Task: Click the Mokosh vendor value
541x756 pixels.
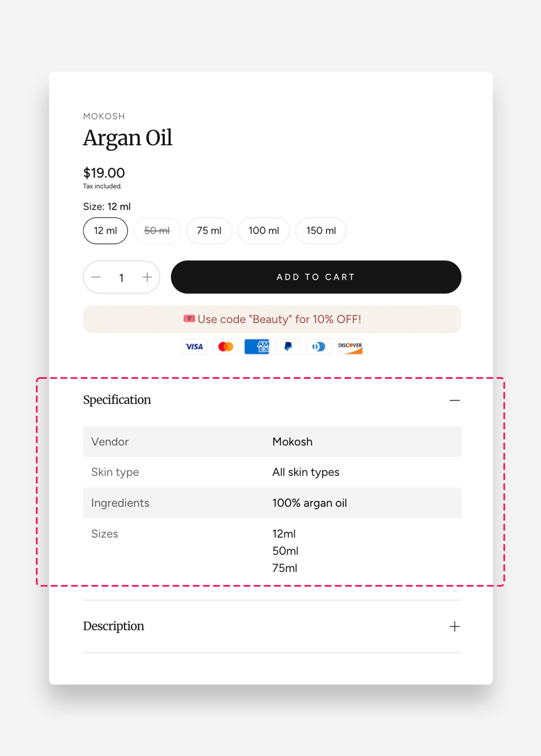Action: pos(292,442)
